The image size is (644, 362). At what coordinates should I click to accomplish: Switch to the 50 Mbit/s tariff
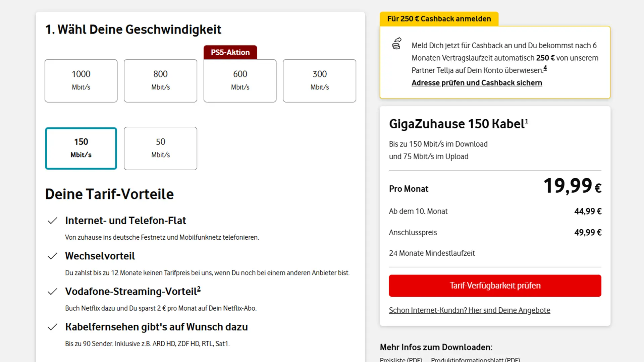(x=160, y=148)
